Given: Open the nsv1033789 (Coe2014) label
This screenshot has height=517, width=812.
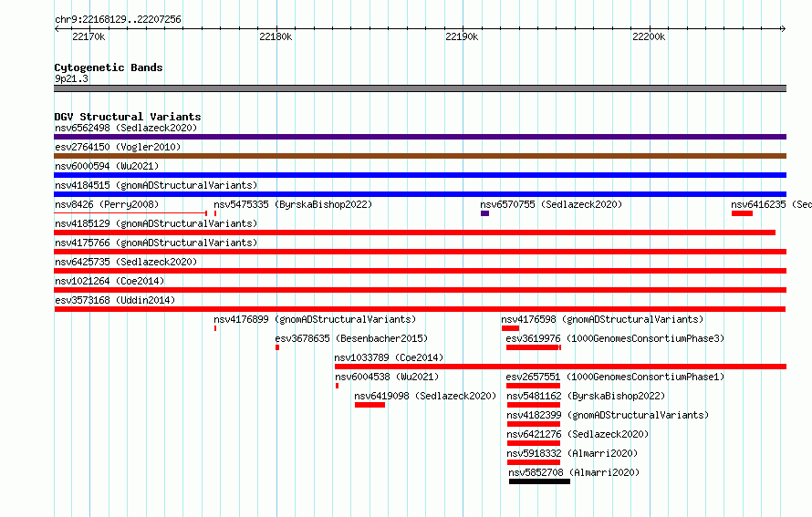Looking at the screenshot, I should 389,357.
